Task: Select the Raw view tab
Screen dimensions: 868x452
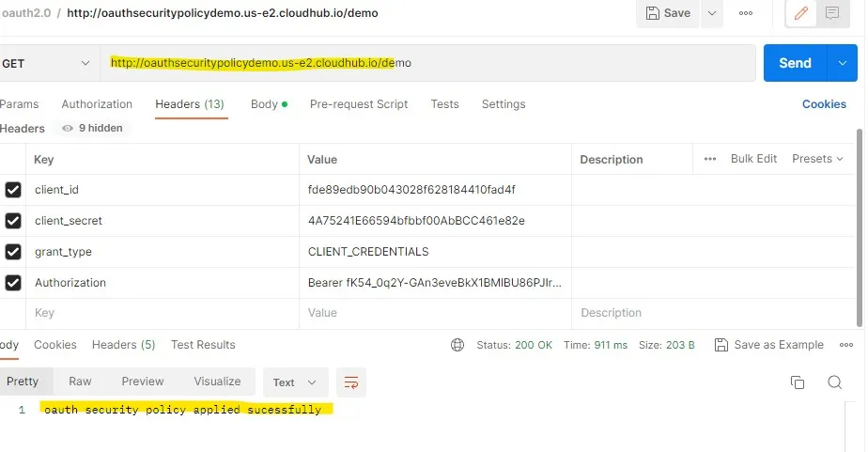Action: click(x=80, y=382)
